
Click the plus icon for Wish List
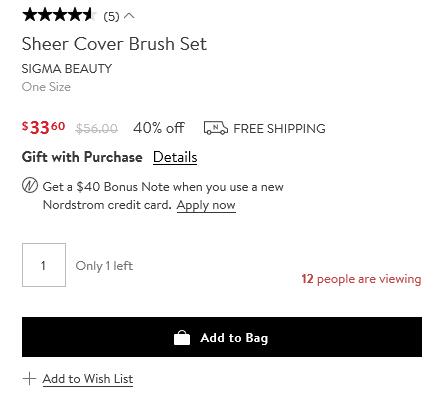[29, 379]
